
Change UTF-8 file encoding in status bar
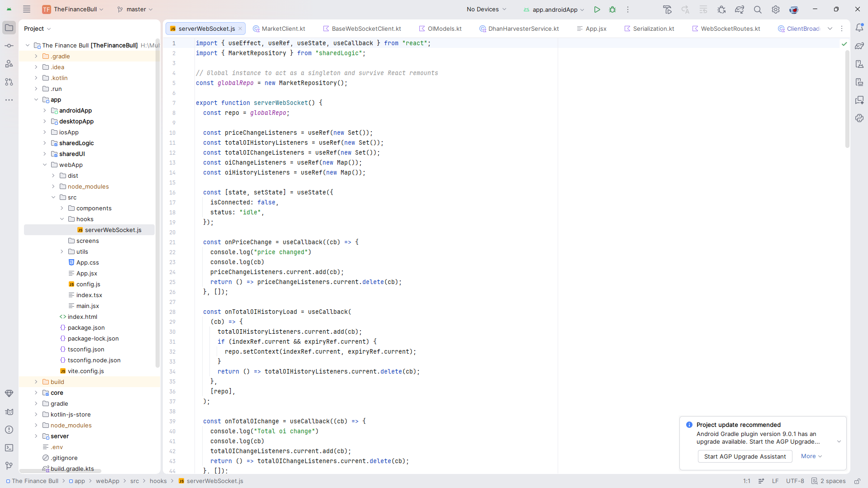pyautogui.click(x=795, y=481)
